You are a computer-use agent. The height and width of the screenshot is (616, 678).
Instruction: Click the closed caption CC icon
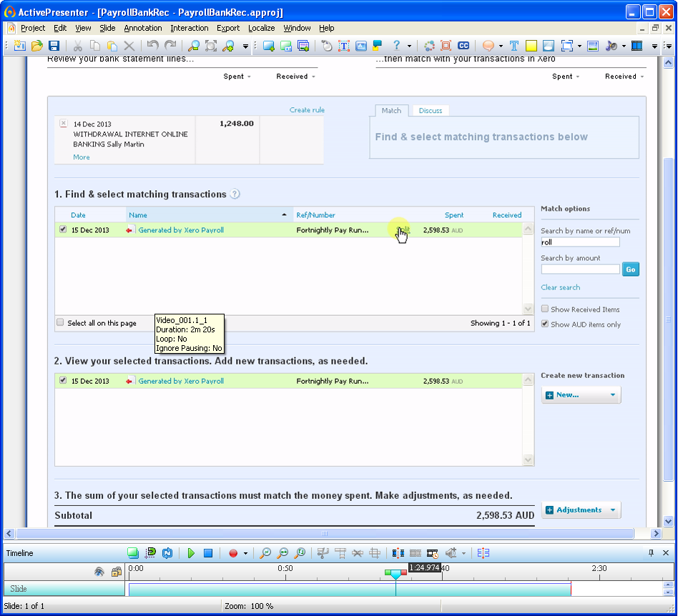(463, 46)
